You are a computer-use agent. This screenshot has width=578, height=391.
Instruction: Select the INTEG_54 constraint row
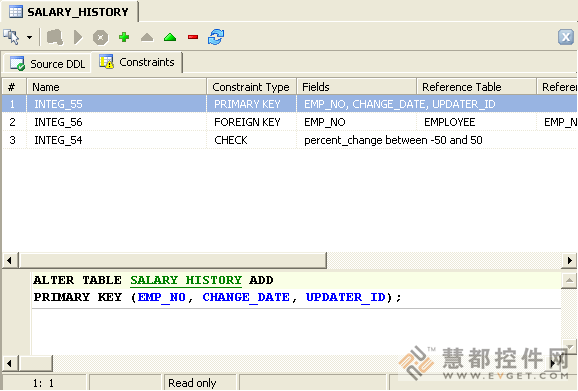pyautogui.click(x=289, y=140)
